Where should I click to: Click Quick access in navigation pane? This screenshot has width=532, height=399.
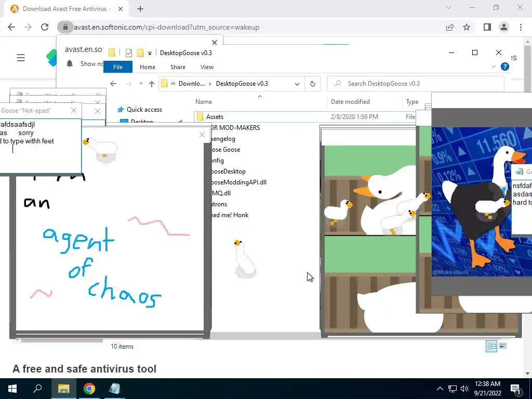[144, 110]
